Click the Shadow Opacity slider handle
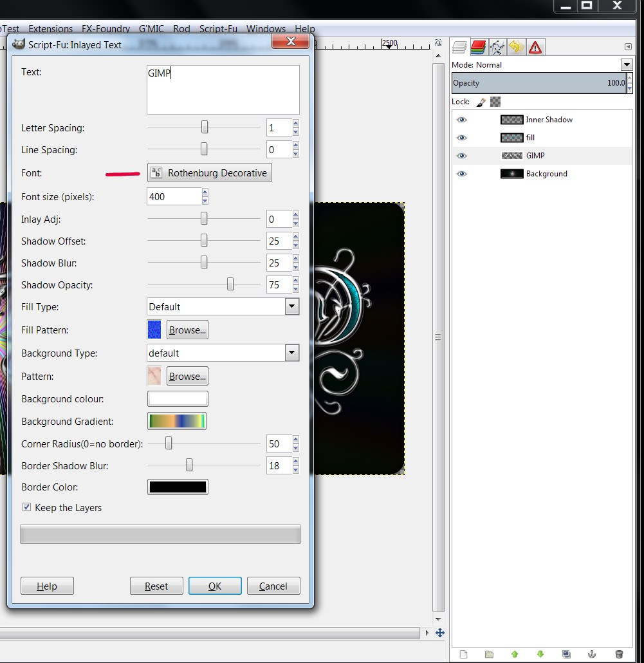 pos(230,284)
